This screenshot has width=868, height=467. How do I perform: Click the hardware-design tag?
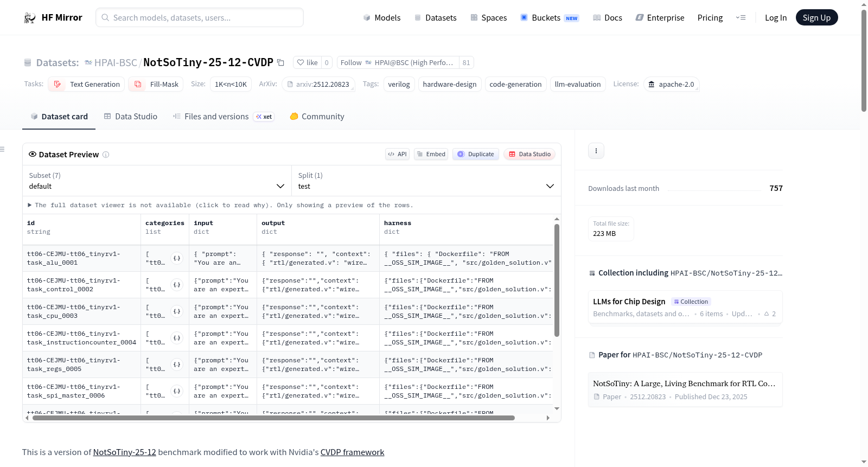(450, 84)
